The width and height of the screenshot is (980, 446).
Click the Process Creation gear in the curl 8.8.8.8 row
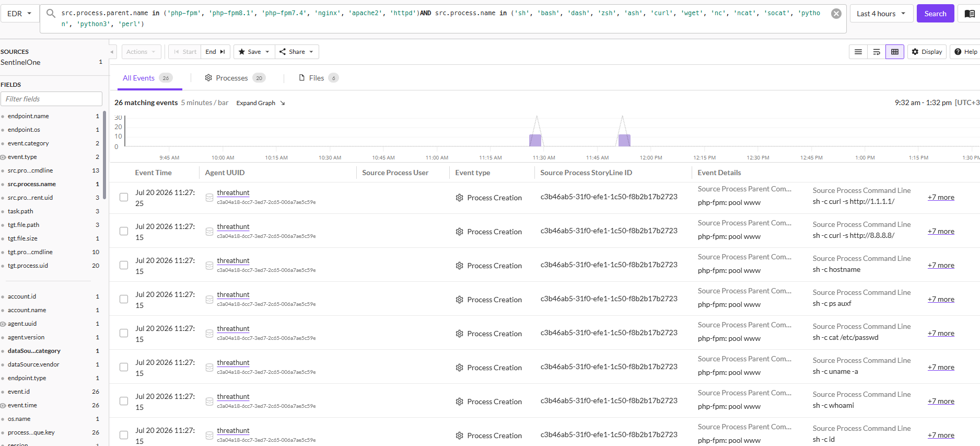tap(460, 232)
